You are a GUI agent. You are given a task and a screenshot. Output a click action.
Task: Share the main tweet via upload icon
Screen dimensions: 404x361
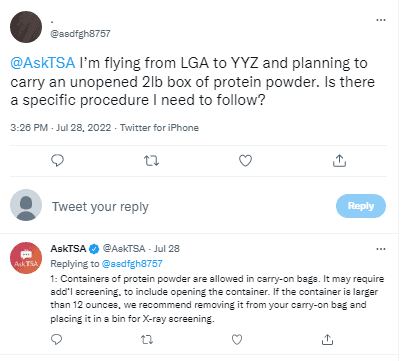pyautogui.click(x=339, y=161)
